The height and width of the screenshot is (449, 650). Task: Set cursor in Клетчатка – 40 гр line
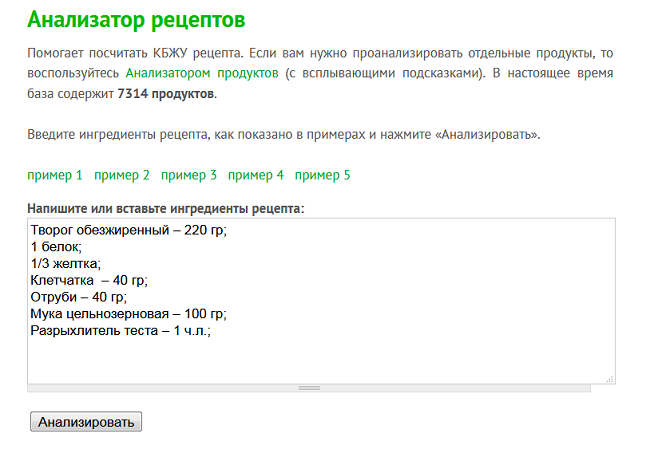[89, 280]
